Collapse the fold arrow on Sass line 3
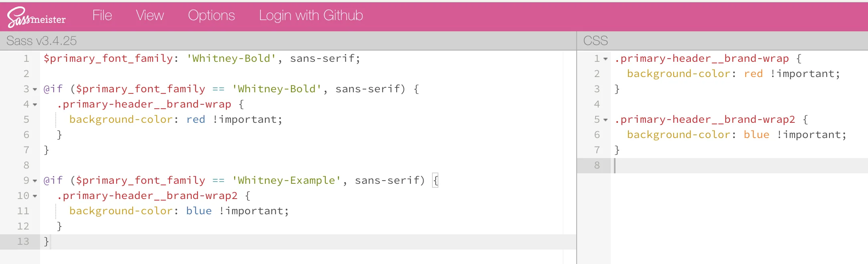The height and width of the screenshot is (264, 868). click(x=35, y=89)
